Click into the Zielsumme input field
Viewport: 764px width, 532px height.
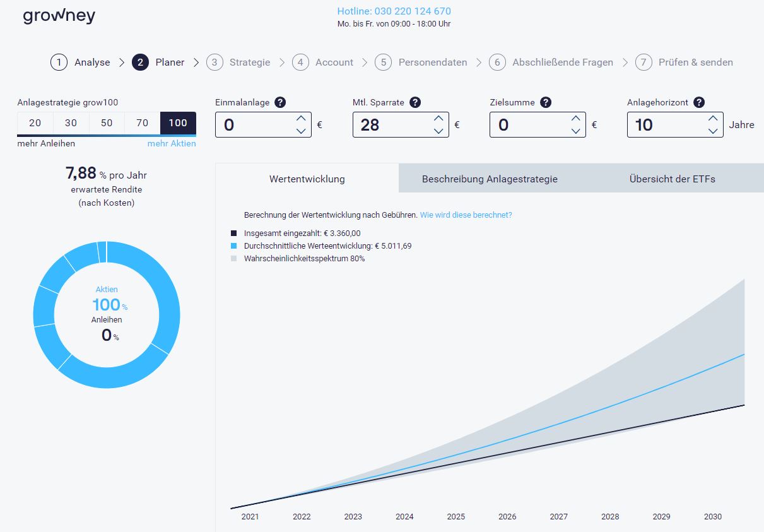[x=527, y=125]
